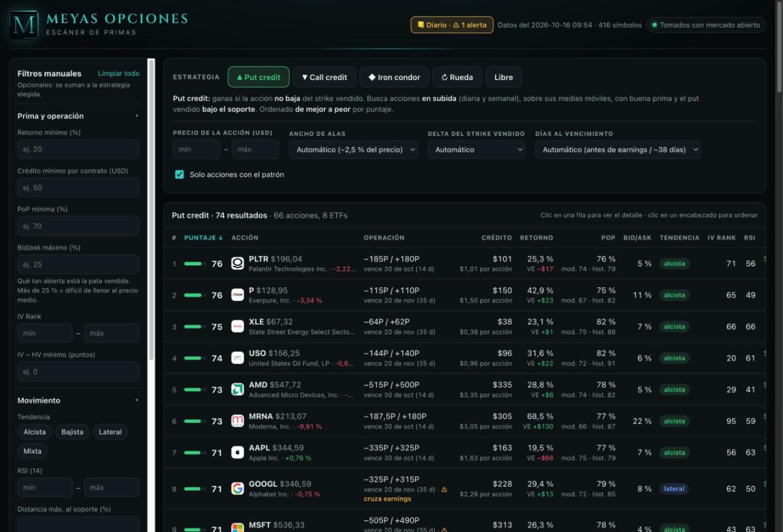Click the Everpure P ticker logo

237,295
